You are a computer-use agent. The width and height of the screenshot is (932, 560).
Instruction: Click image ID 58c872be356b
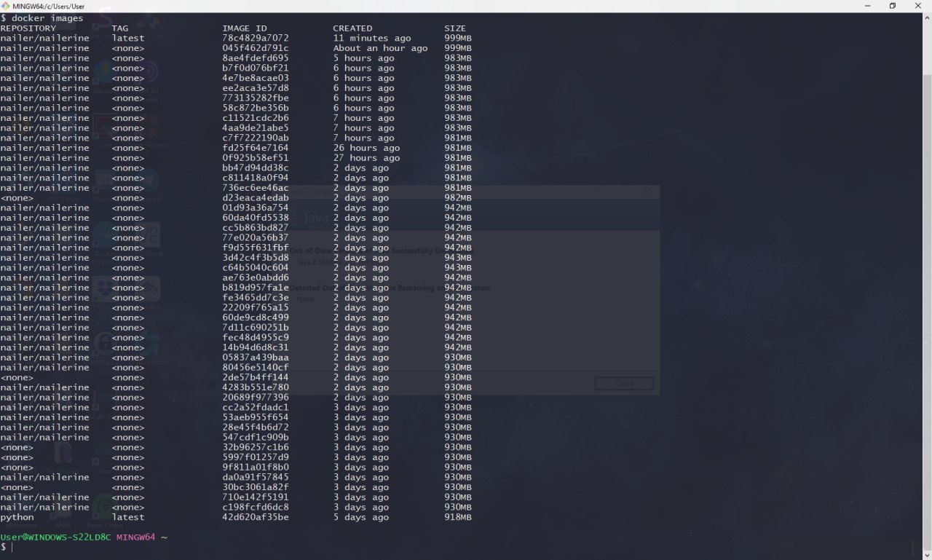[x=256, y=108]
